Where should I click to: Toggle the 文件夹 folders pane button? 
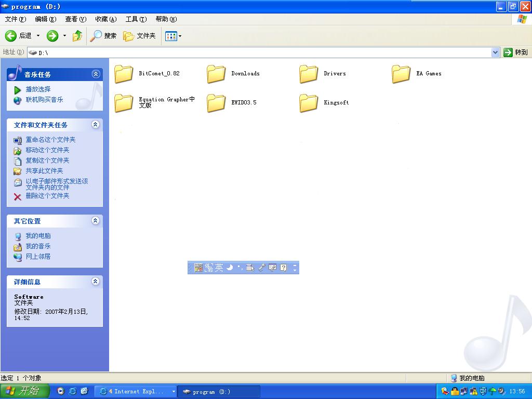click(139, 36)
